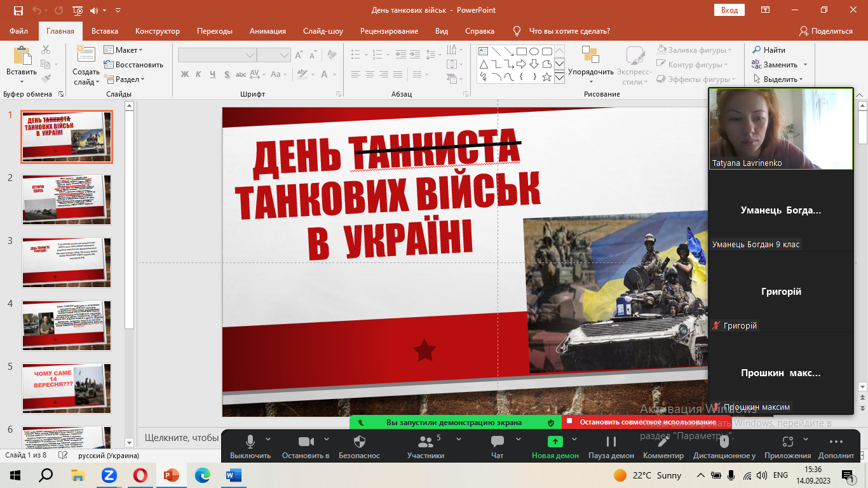Screen dimensions: 868x488
Task: Switch to the Слайд-шоу ribbon tab
Action: (x=323, y=31)
